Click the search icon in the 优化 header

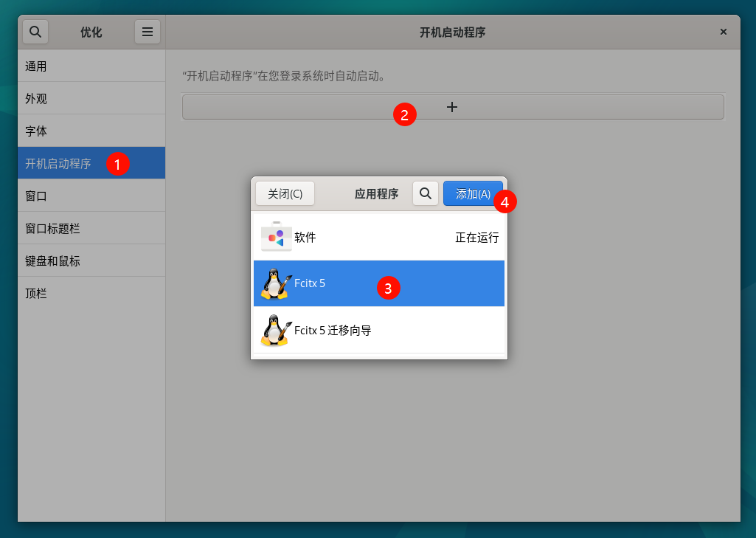pos(35,32)
